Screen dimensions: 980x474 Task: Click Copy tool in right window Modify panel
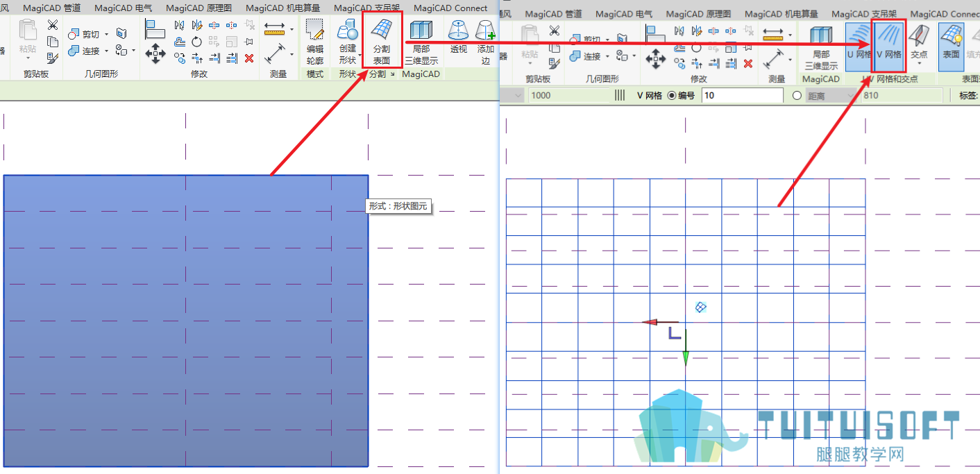[679, 63]
